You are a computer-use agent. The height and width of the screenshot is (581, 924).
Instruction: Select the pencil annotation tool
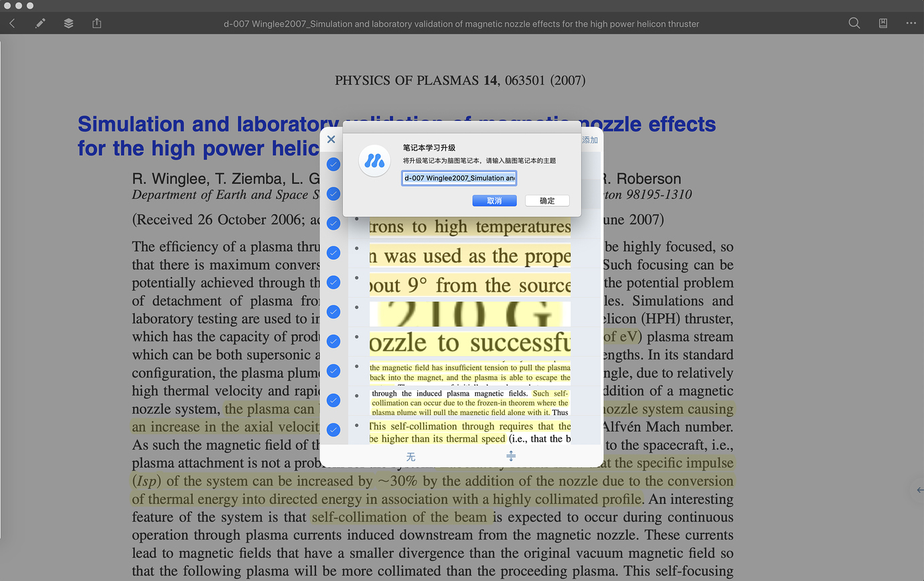[x=40, y=23]
